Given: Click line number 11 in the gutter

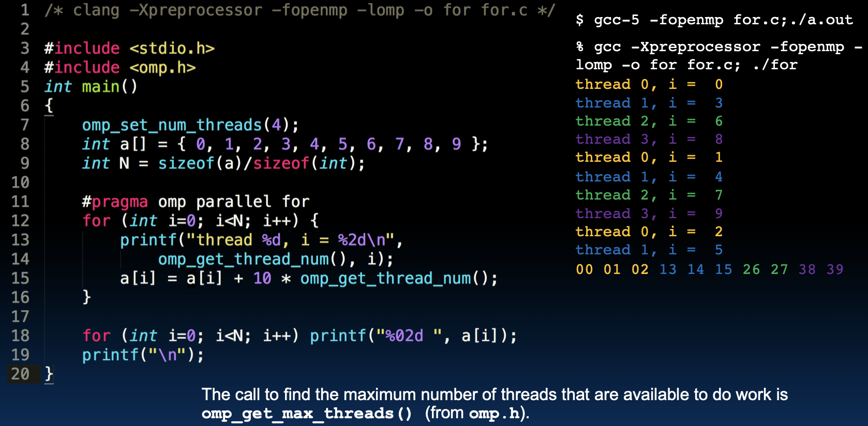Looking at the screenshot, I should click(21, 202).
